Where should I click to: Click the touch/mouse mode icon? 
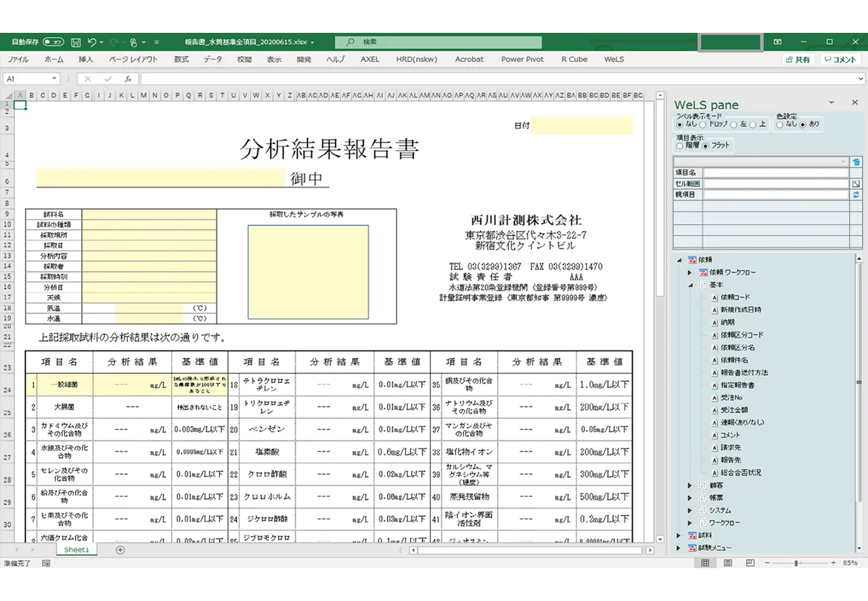(133, 42)
